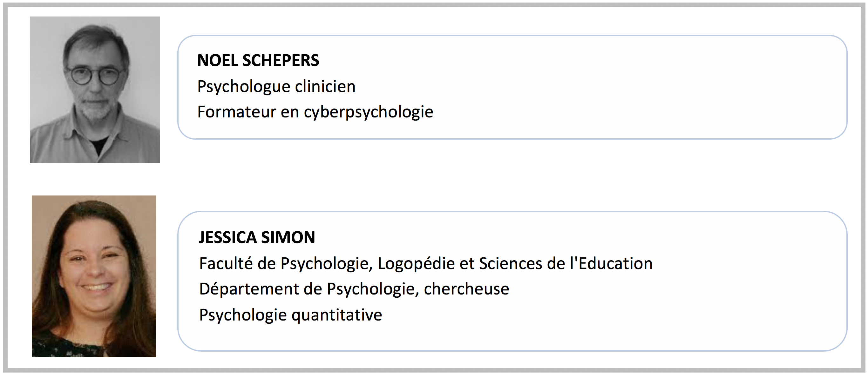The image size is (868, 377).
Task: Click the word "chercheuse"
Action: click(466, 289)
